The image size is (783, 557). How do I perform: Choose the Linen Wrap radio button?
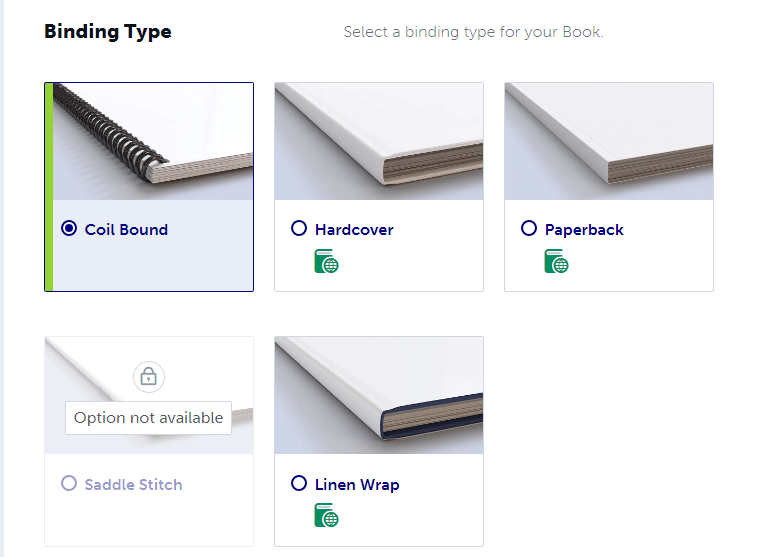click(x=299, y=483)
